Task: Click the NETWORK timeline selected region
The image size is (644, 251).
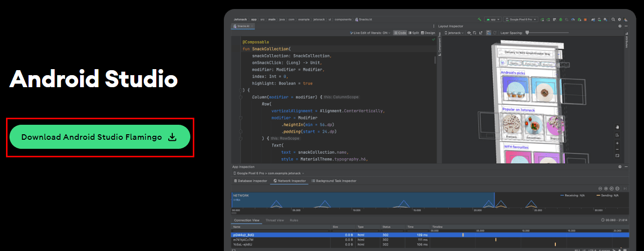Action: coord(363,200)
